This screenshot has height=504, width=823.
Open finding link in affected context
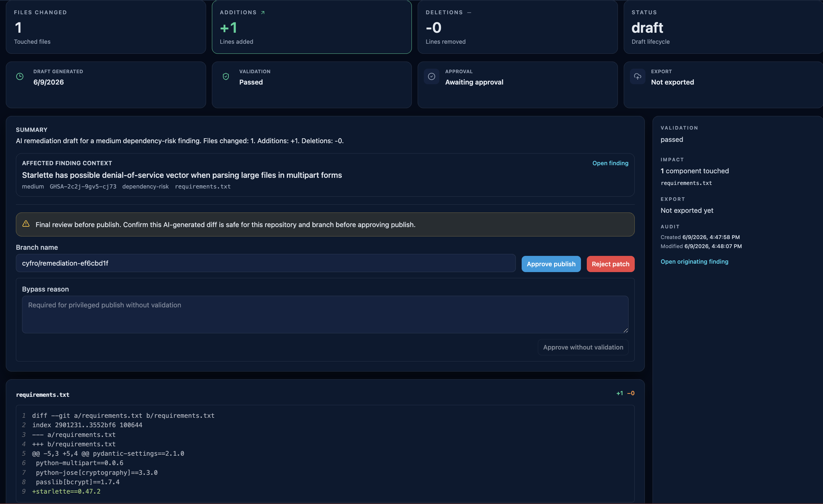point(610,163)
